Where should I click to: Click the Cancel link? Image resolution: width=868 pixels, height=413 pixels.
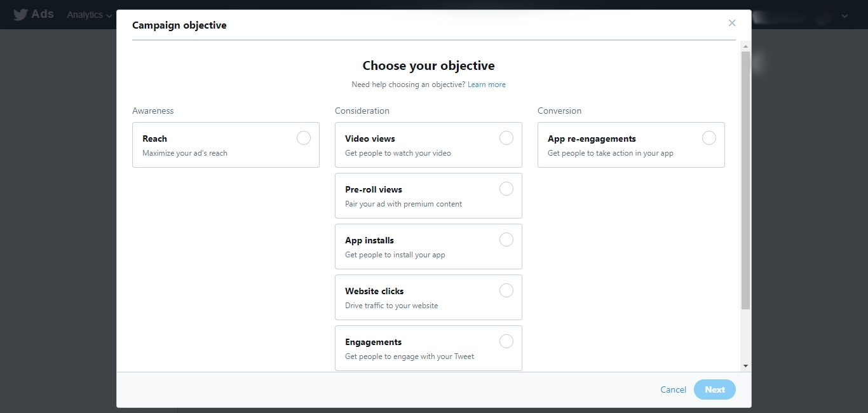673,389
